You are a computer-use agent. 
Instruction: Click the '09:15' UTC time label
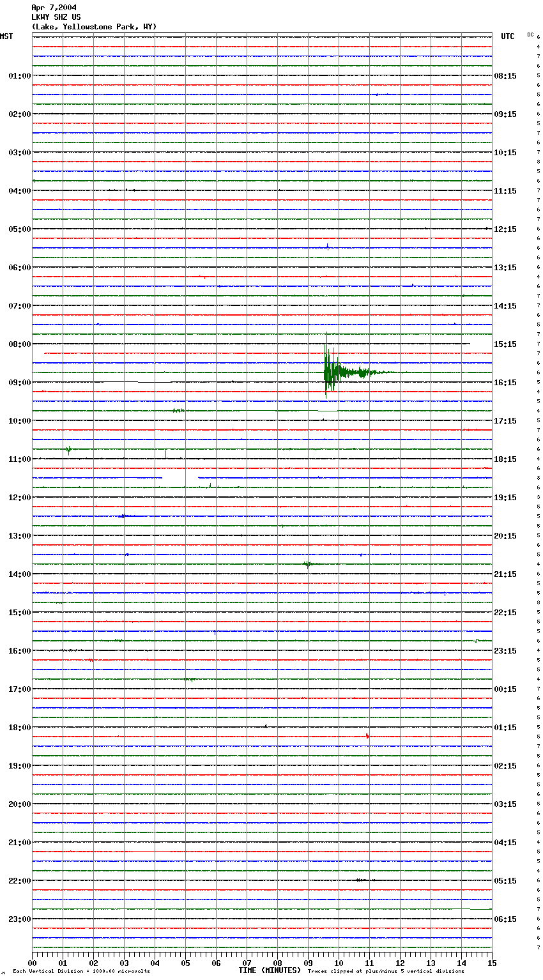click(x=505, y=114)
